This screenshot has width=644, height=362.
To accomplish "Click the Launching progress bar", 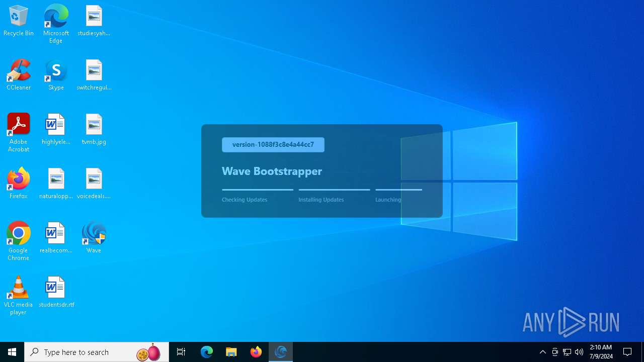I will (398, 190).
